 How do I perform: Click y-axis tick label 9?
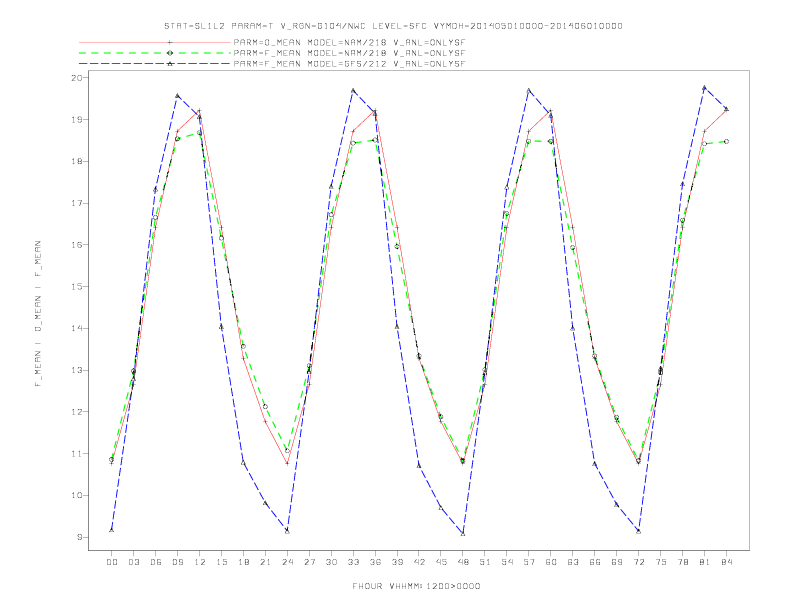(x=80, y=537)
